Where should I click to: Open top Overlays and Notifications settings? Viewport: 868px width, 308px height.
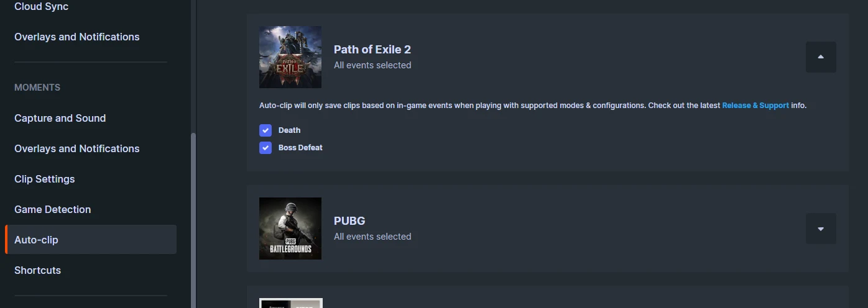[77, 37]
